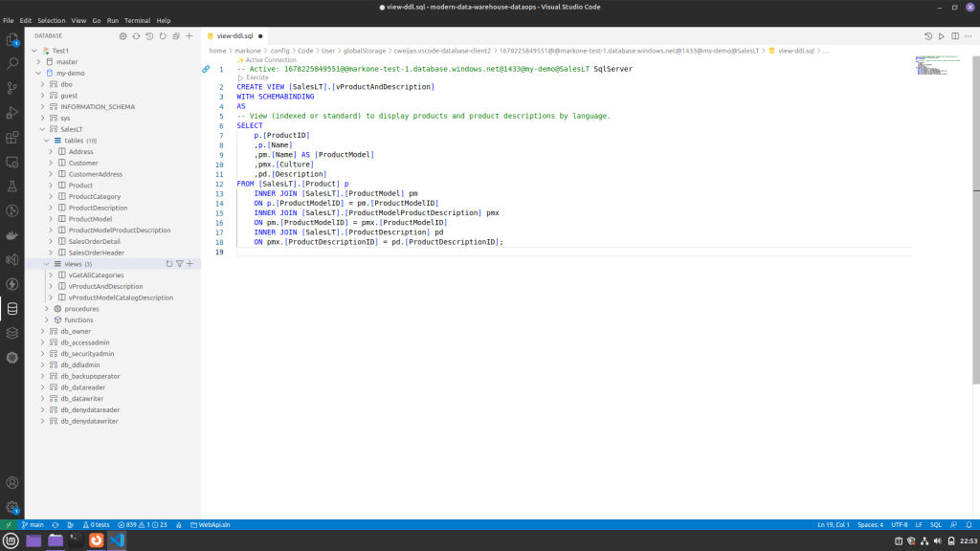
Task: Open the Search view magnifier icon
Action: pyautogui.click(x=12, y=63)
